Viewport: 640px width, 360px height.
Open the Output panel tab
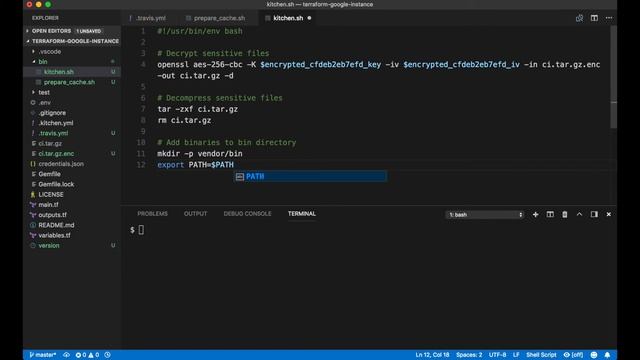195,213
